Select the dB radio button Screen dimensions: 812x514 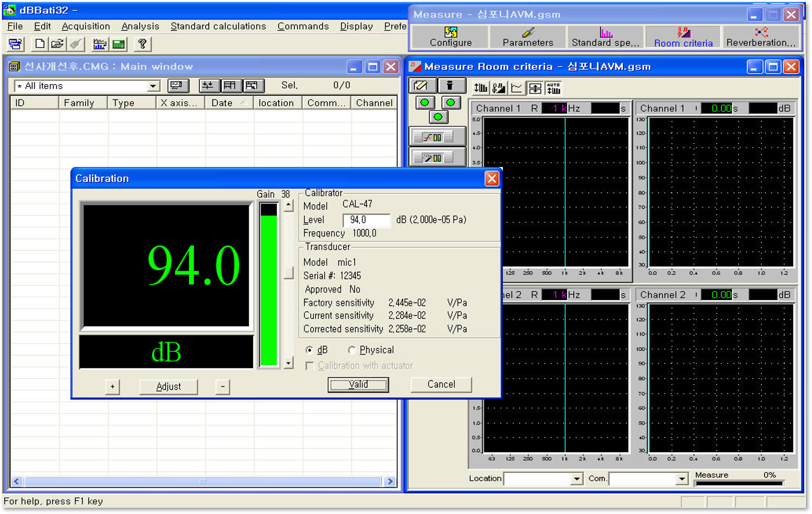tap(309, 350)
